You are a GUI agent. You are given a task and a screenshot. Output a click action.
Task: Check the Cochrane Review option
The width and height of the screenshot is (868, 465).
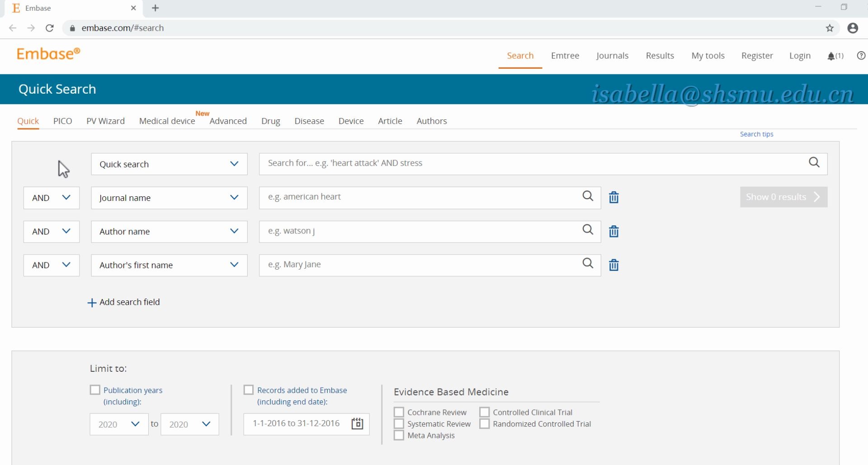point(399,412)
